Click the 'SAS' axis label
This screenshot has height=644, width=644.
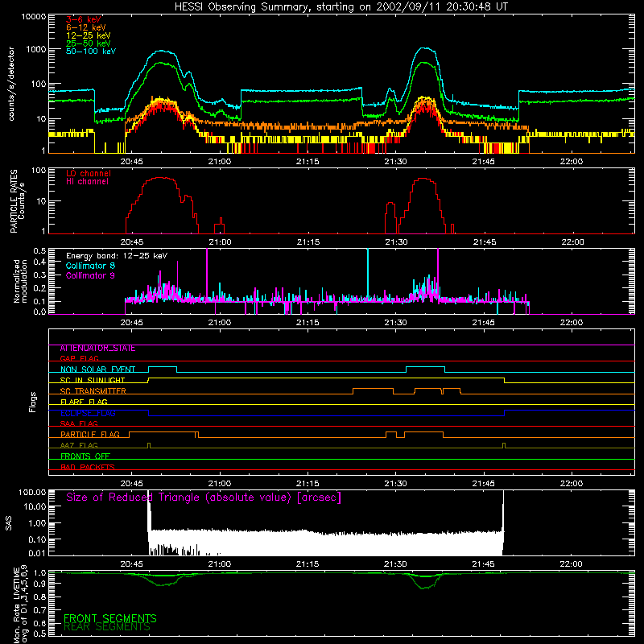(x=9, y=523)
